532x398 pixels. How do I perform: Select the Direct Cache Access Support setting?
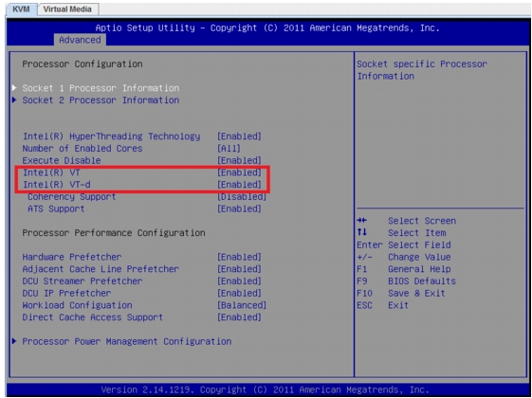(x=93, y=317)
